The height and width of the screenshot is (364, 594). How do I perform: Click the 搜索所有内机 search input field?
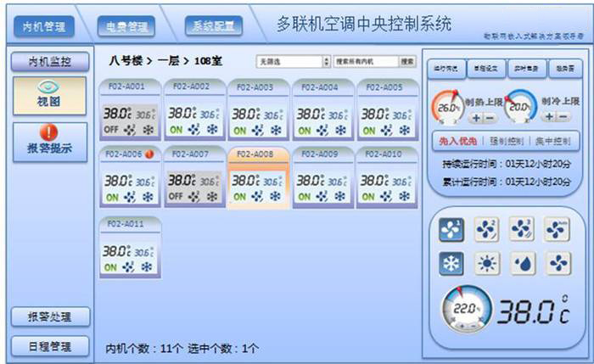[365, 62]
